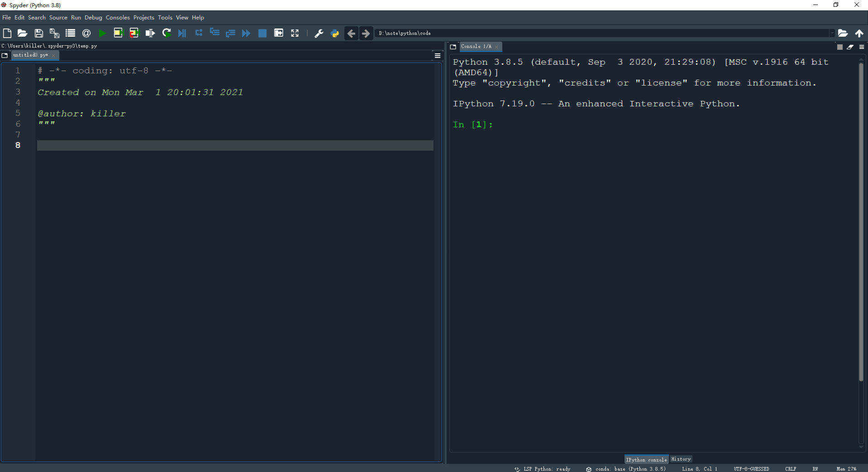This screenshot has width=868, height=472.
Task: Click the console vertical scrollbar
Action: [861, 222]
